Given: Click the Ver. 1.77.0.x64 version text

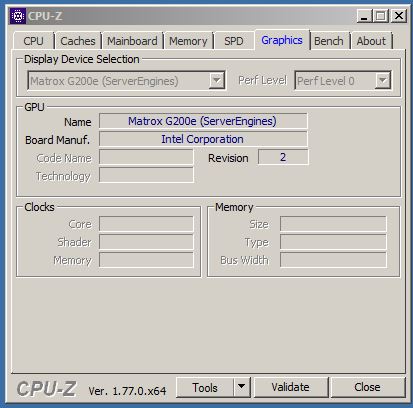Looking at the screenshot, I should coord(127,391).
